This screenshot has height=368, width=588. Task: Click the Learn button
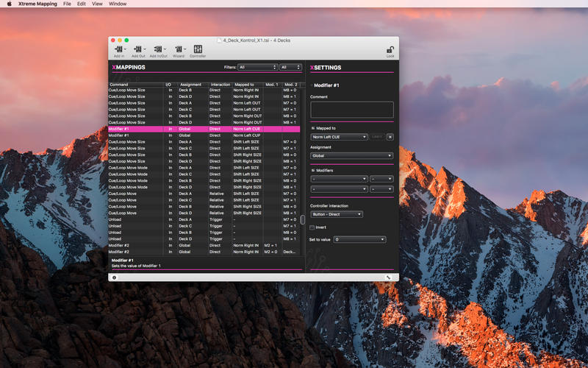[x=377, y=137]
